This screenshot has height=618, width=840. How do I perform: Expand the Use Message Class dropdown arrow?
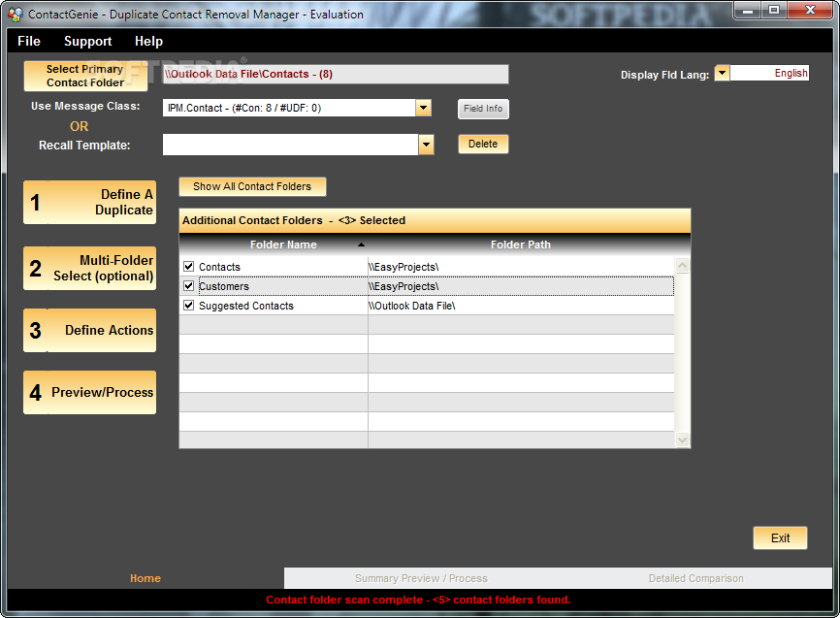(423, 108)
